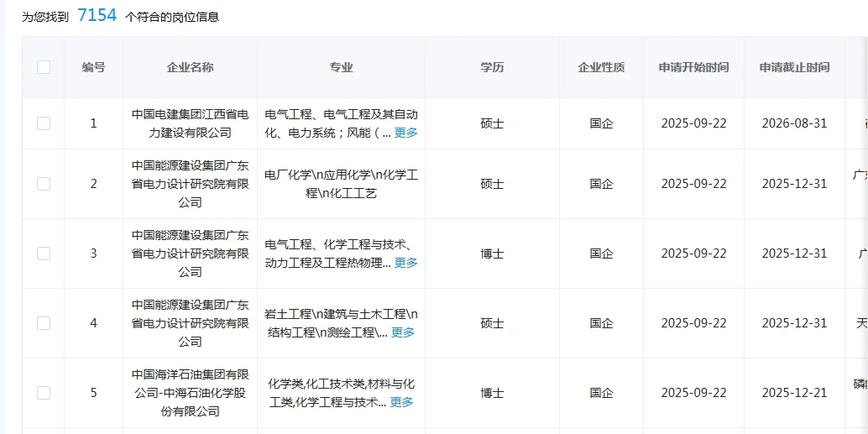Expand 更多 in row 5 专业 cell
This screenshot has height=434, width=868.
pos(401,402)
